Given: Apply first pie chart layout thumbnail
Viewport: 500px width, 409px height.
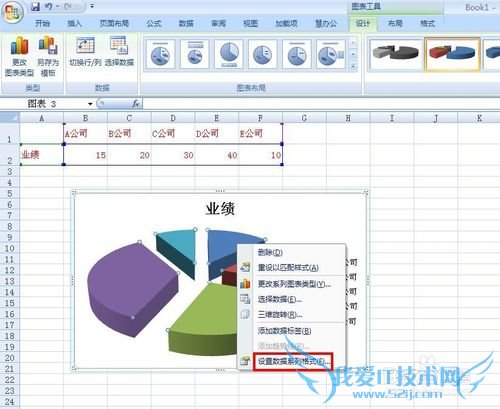Looking at the screenshot, I should 161,54.
